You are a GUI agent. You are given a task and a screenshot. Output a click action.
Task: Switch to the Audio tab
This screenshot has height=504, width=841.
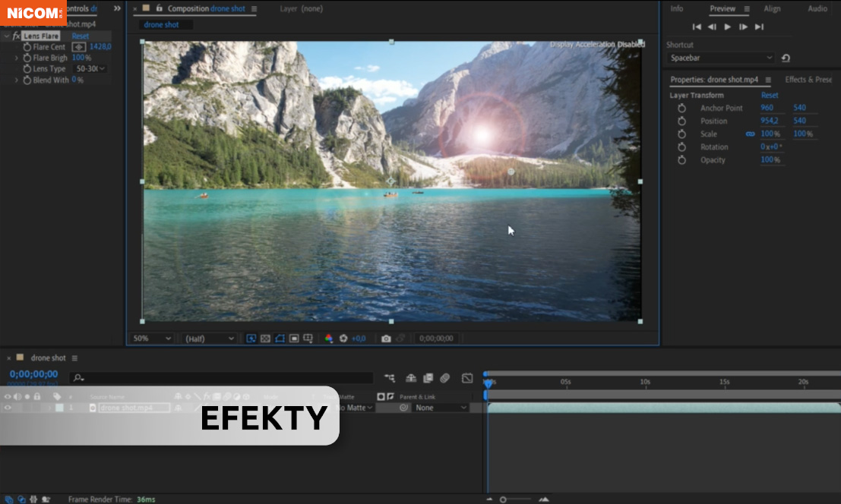click(817, 8)
